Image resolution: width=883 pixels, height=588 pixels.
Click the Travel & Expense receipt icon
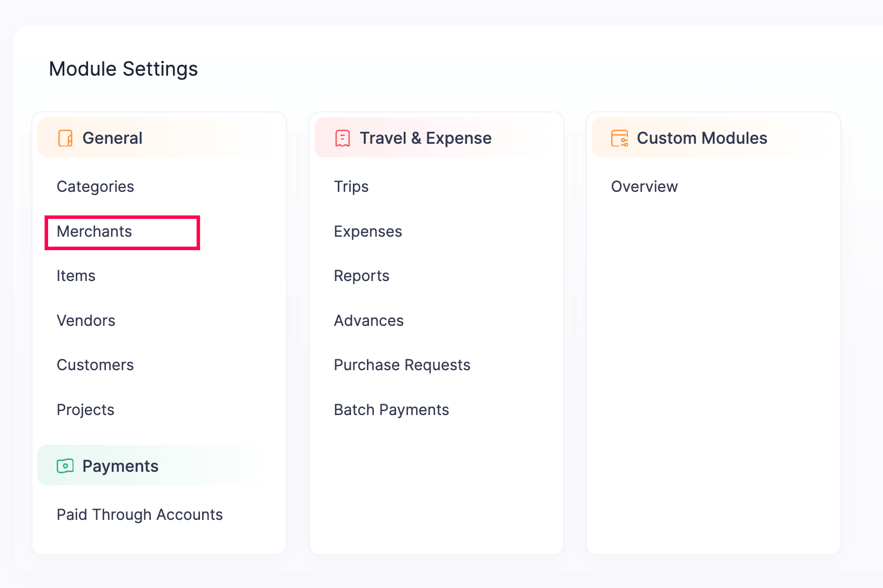pyautogui.click(x=343, y=138)
